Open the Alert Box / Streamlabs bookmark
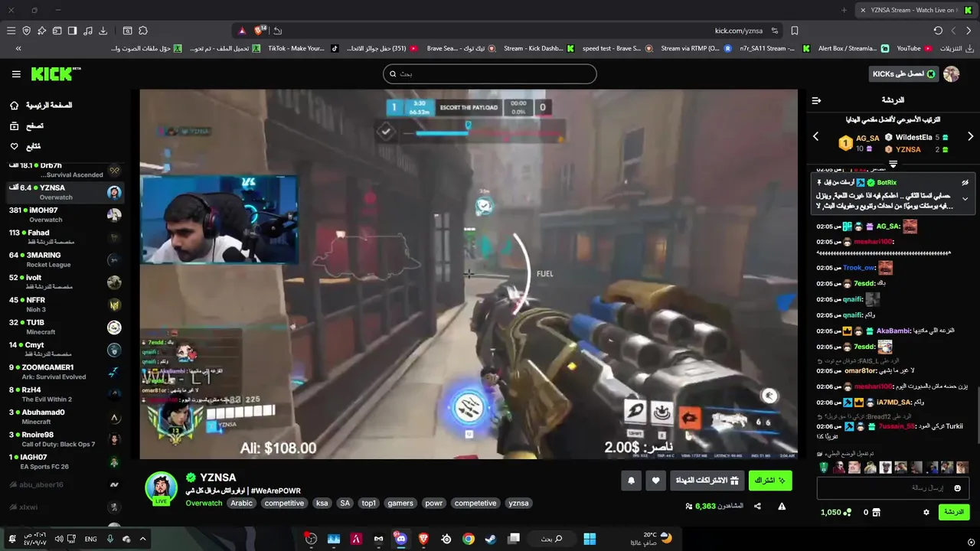This screenshot has height=551, width=980. tap(853, 48)
